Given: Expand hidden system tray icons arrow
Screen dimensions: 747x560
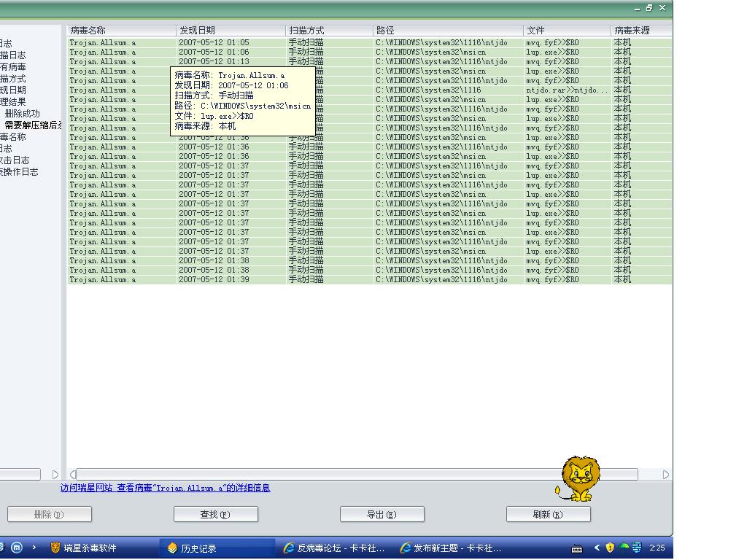Looking at the screenshot, I should click(597, 548).
